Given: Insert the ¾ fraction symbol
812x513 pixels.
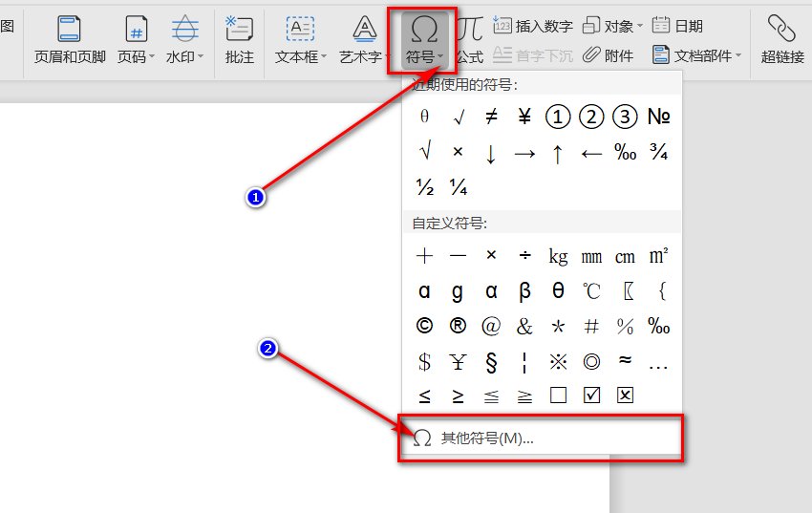Looking at the screenshot, I should point(659,152).
